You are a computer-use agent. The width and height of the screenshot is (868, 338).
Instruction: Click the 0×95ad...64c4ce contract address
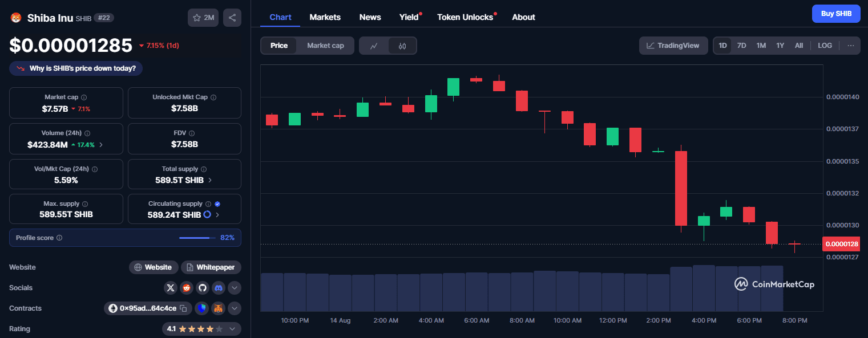pyautogui.click(x=148, y=308)
